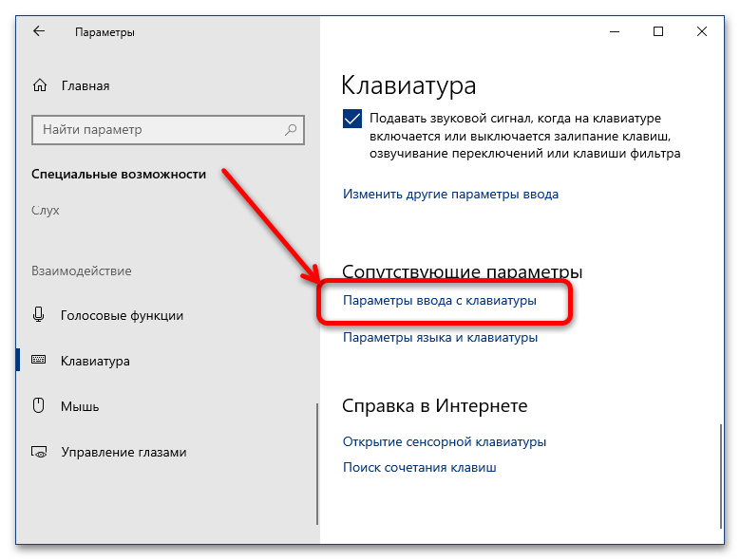Image resolution: width=740 pixels, height=560 pixels.
Task: Select the keyboard icon for Клавиатура
Action: pos(39,360)
